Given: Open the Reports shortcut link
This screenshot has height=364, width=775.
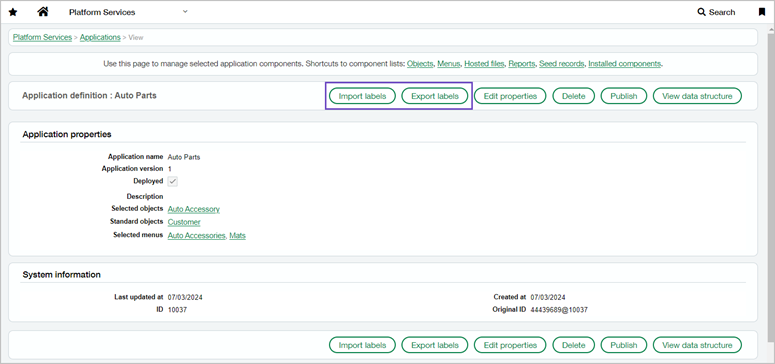Looking at the screenshot, I should click(521, 64).
